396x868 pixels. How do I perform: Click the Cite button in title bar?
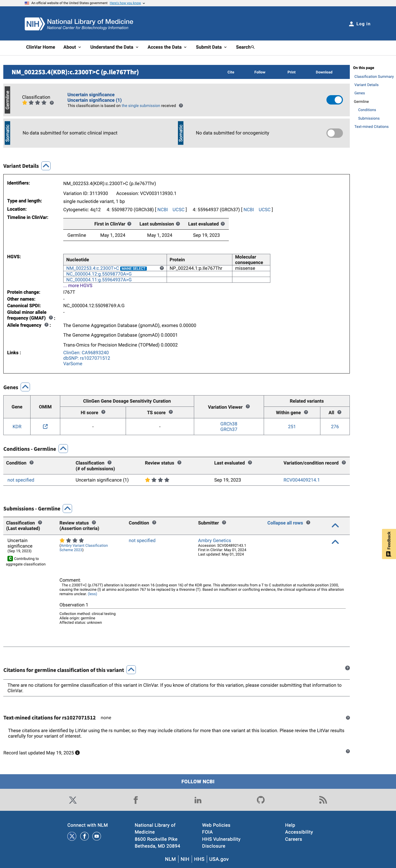click(x=231, y=72)
